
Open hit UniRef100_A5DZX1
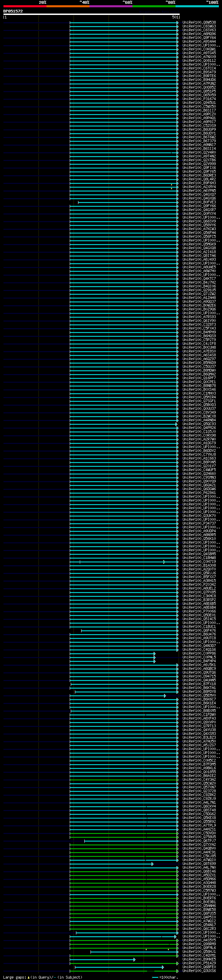(x=199, y=875)
